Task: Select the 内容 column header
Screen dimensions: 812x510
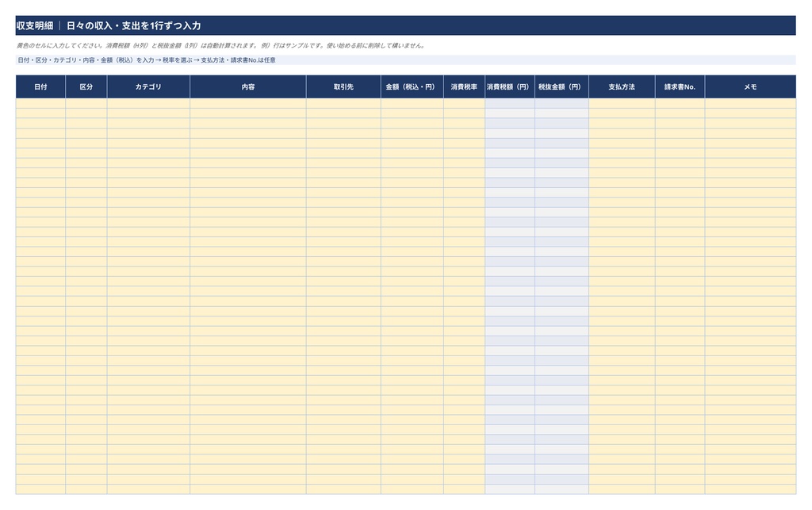Action: (x=248, y=86)
